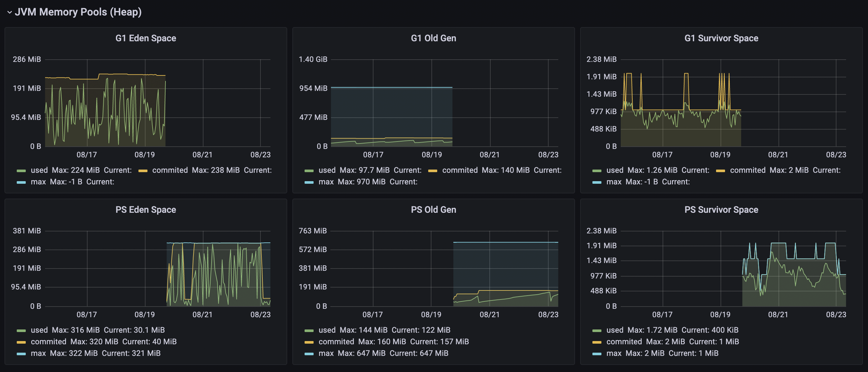Toggle the commited series in PS Survivor Space legend
Image resolution: width=868 pixels, height=372 pixels.
[624, 341]
